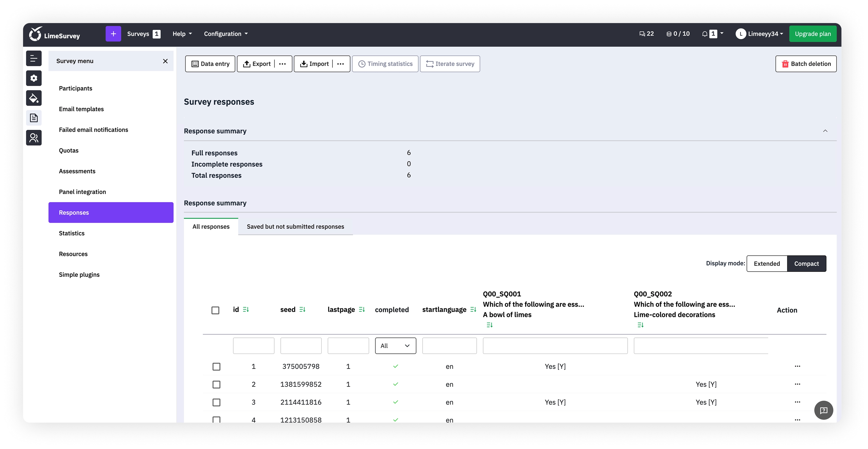The height and width of the screenshot is (449, 868).
Task: Click the paint bucket theme icon
Action: [34, 98]
